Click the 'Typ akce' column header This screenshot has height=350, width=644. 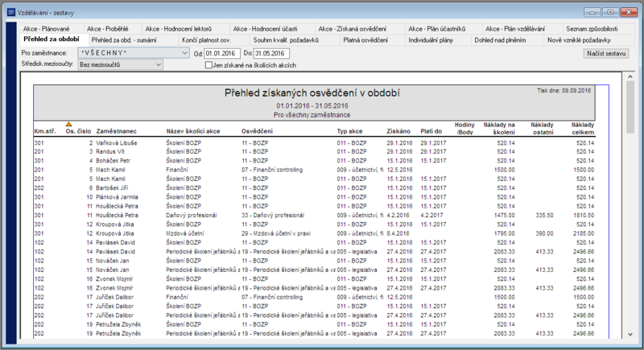tap(349, 131)
